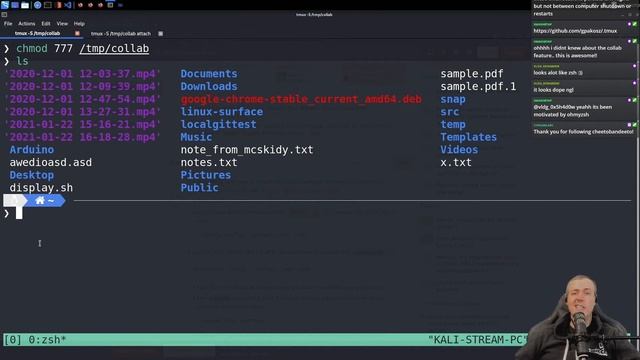Click the active terminal window taskbar icon
This screenshot has width=640, height=360.
110,5
